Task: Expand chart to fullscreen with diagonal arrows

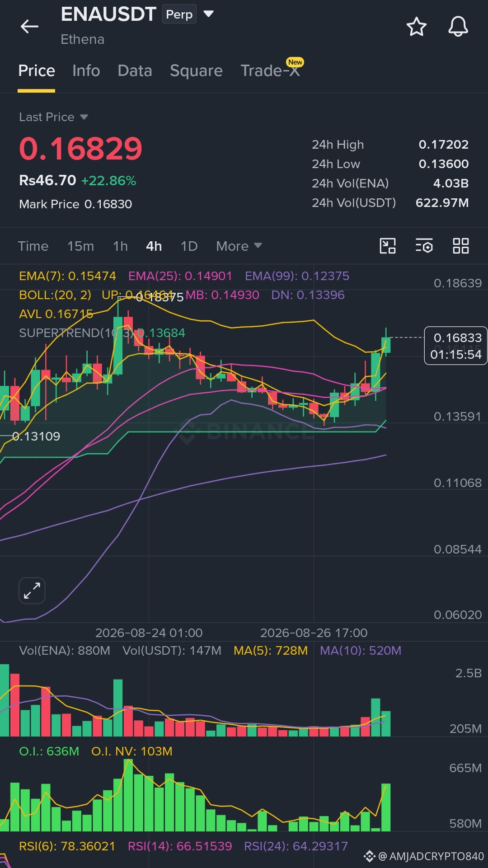Action: 32,591
